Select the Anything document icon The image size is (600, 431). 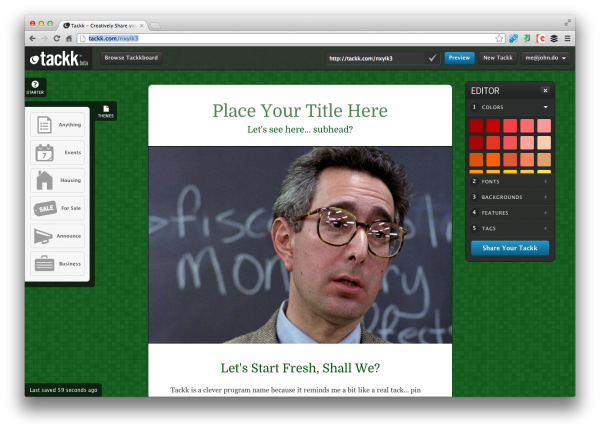coord(44,125)
